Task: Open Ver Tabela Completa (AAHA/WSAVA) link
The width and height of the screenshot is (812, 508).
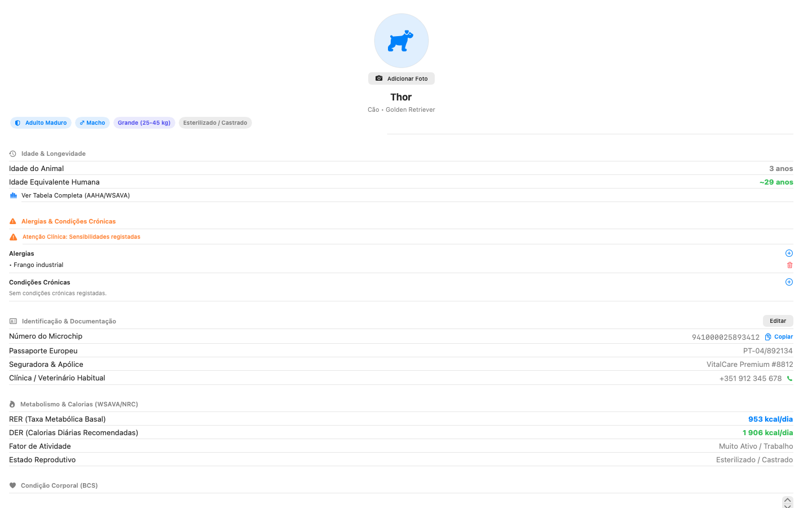Action: [76, 195]
